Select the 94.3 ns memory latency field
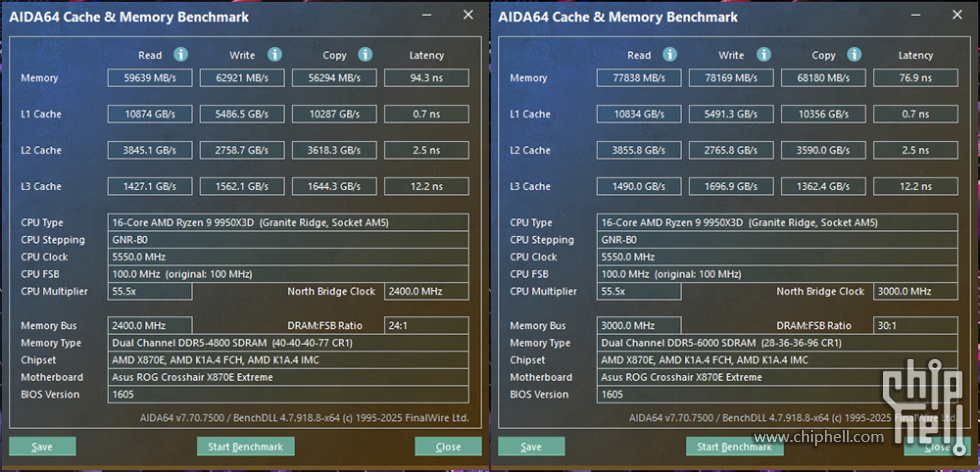980x472 pixels. click(426, 78)
